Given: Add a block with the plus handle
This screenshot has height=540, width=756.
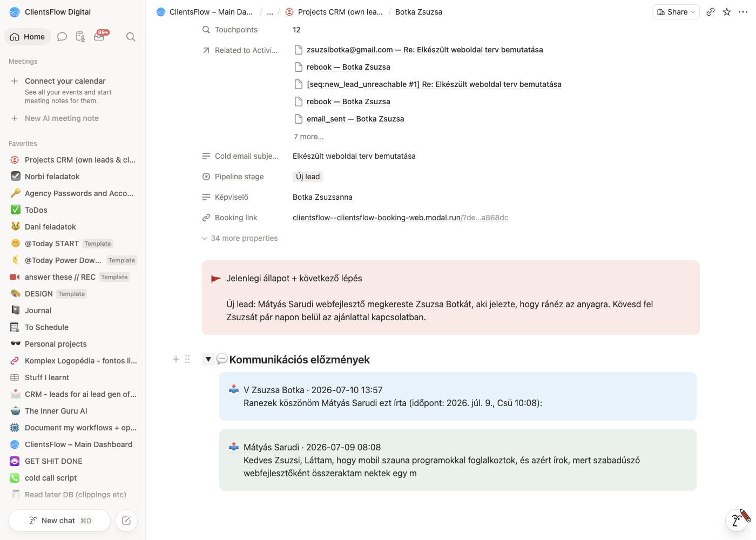Looking at the screenshot, I should 175,359.
